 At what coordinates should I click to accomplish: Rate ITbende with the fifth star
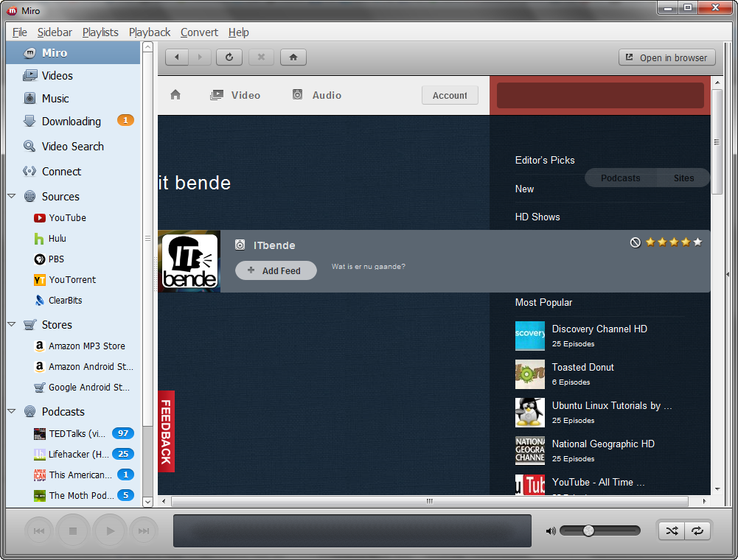697,242
